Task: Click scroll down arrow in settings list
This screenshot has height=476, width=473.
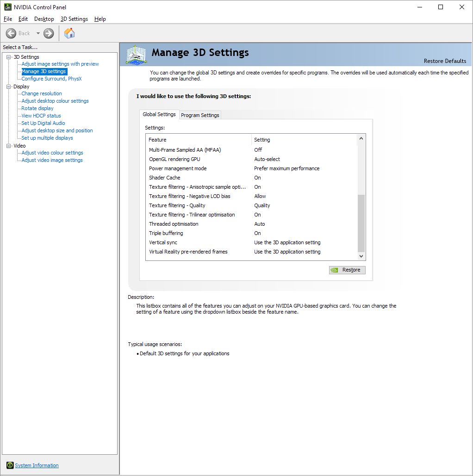Action: click(x=361, y=256)
